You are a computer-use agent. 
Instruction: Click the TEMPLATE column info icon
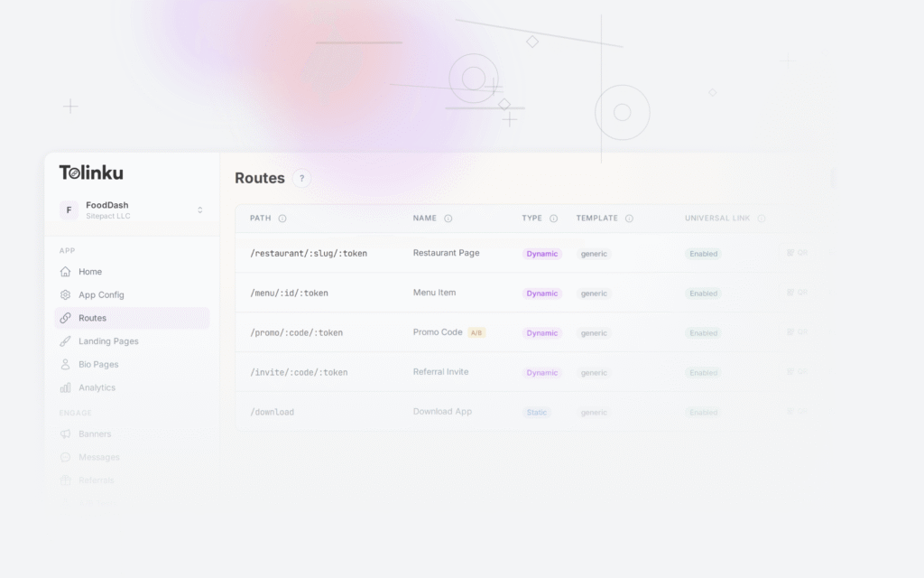click(629, 219)
